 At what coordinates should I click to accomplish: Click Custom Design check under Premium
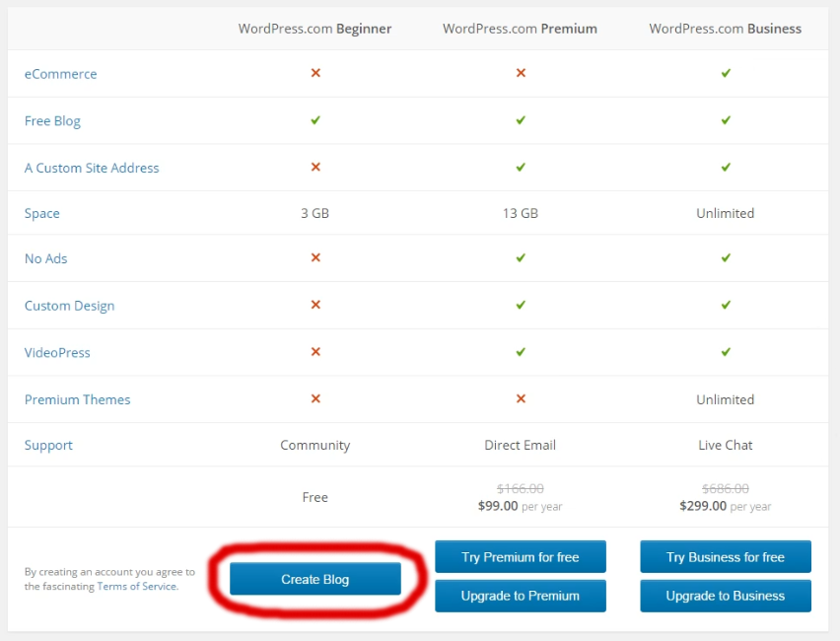521,305
